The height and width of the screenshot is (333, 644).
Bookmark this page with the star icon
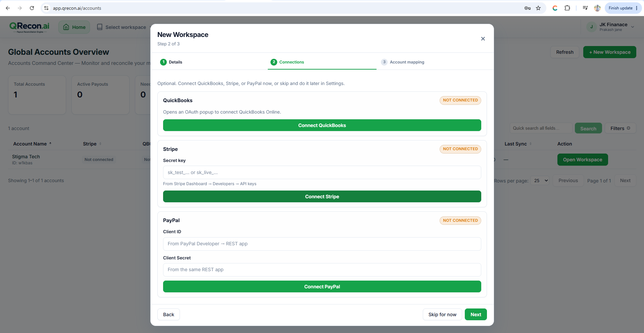click(x=538, y=8)
